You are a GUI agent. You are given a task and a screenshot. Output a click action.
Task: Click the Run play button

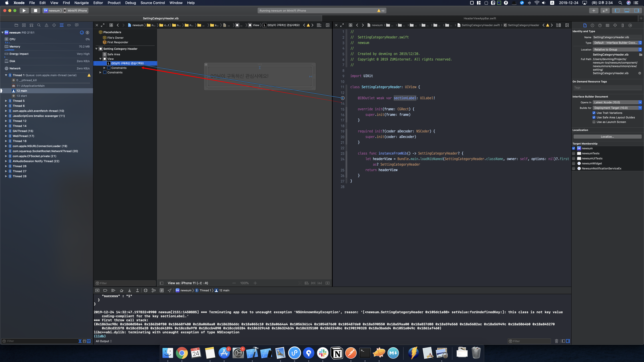tap(24, 10)
